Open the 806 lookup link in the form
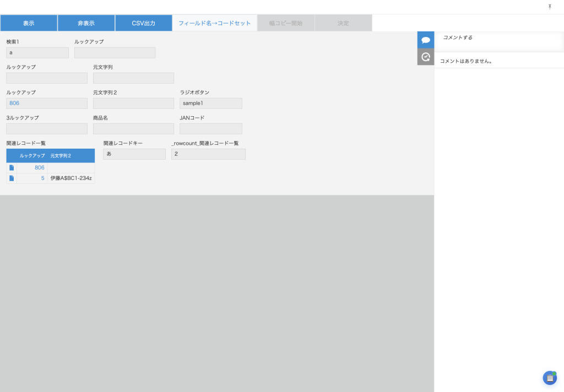 pyautogui.click(x=14, y=104)
